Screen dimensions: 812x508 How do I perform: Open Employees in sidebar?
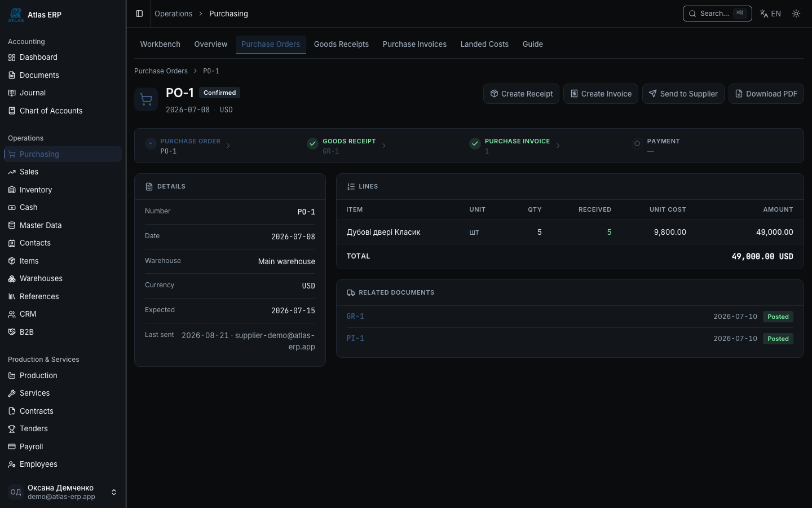63,464
